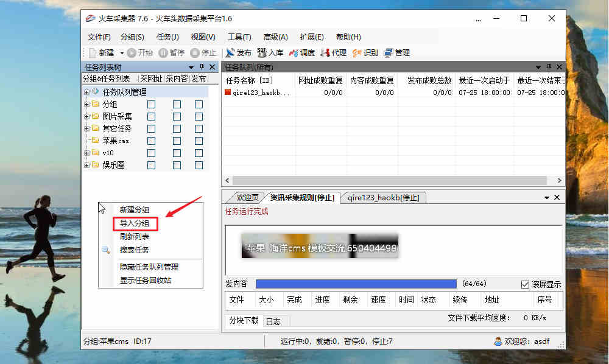This screenshot has width=609, height=364.
Task: Click the 识别 recognition toolbar icon
Action: (364, 53)
